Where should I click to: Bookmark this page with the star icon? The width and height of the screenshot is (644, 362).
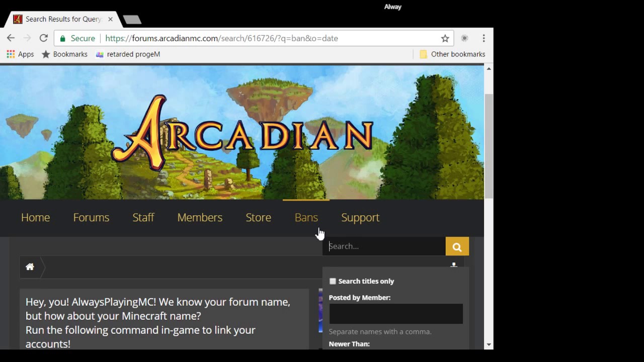[x=445, y=38]
